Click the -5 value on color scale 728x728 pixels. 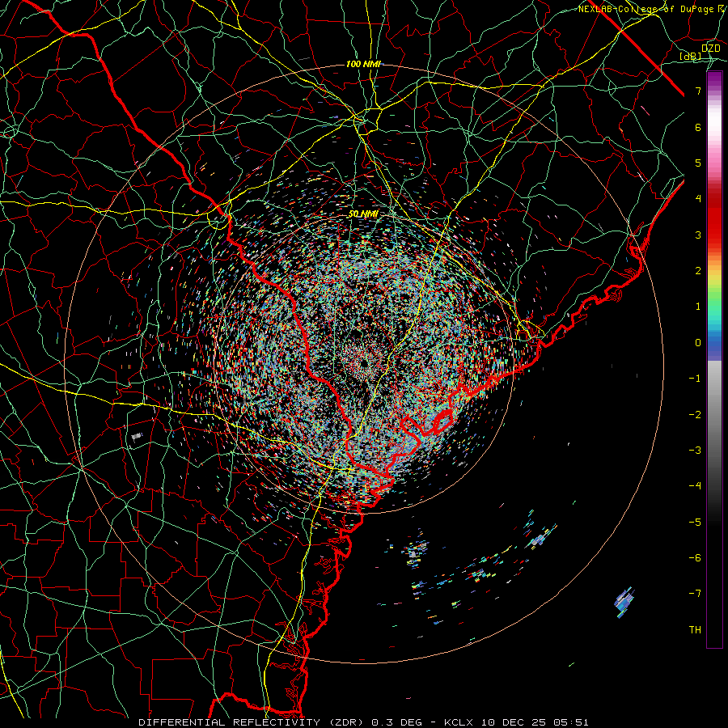pos(695,523)
